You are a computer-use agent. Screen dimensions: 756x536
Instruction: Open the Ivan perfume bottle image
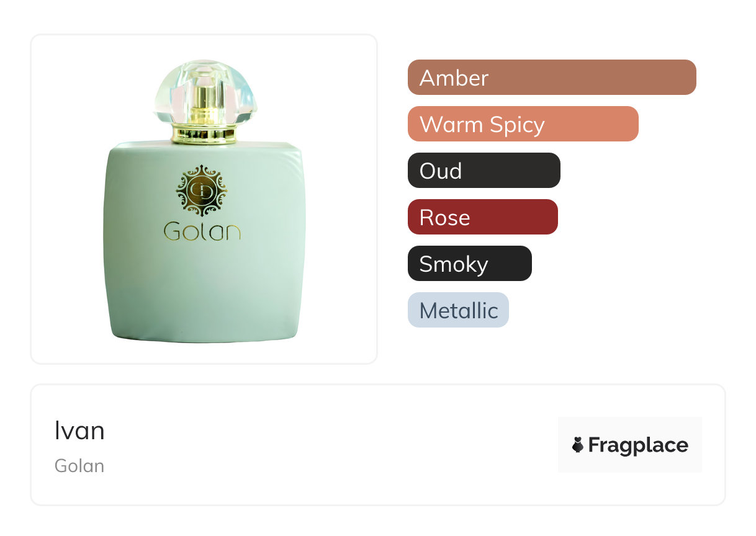(205, 201)
